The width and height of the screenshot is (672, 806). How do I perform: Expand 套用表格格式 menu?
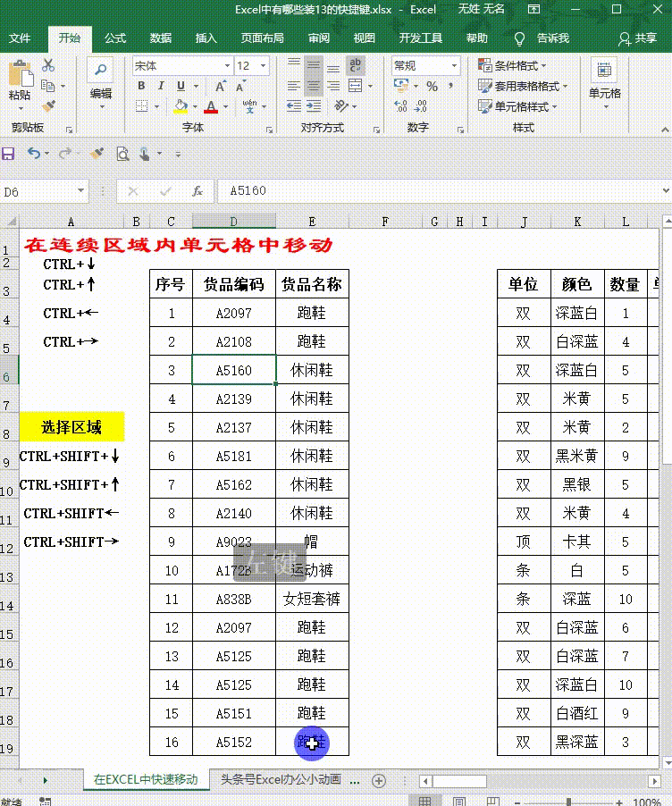click(x=523, y=86)
